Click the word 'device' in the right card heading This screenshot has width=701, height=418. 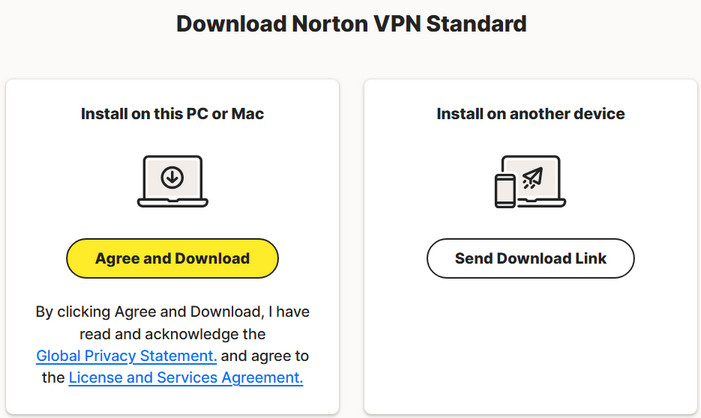600,114
